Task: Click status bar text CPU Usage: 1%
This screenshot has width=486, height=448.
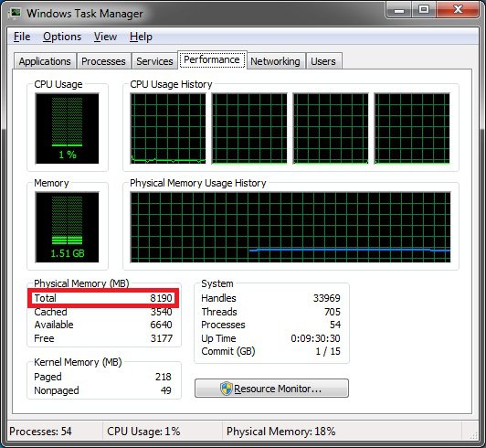Action: (x=143, y=432)
